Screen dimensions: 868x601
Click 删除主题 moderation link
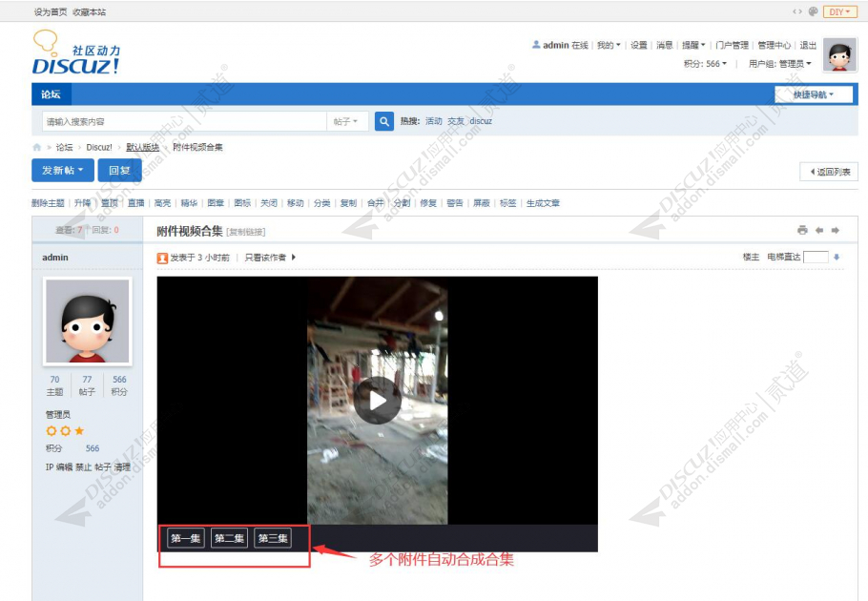coord(48,203)
